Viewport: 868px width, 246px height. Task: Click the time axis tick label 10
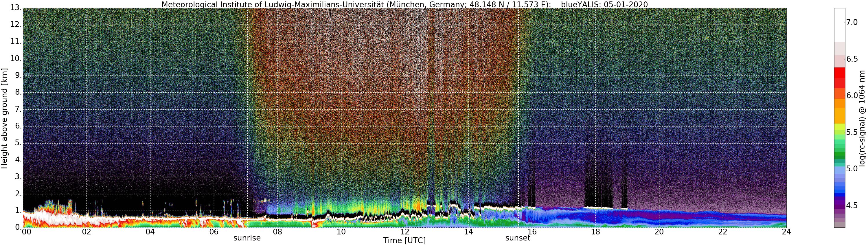pos(341,232)
